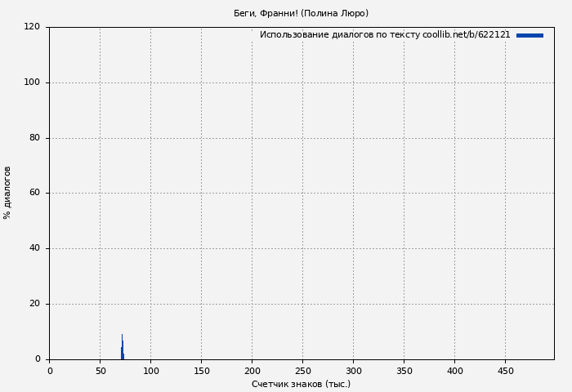
Task: Click the chart title "Беги, Франни! (Полина Люро)"
Action: [301, 13]
